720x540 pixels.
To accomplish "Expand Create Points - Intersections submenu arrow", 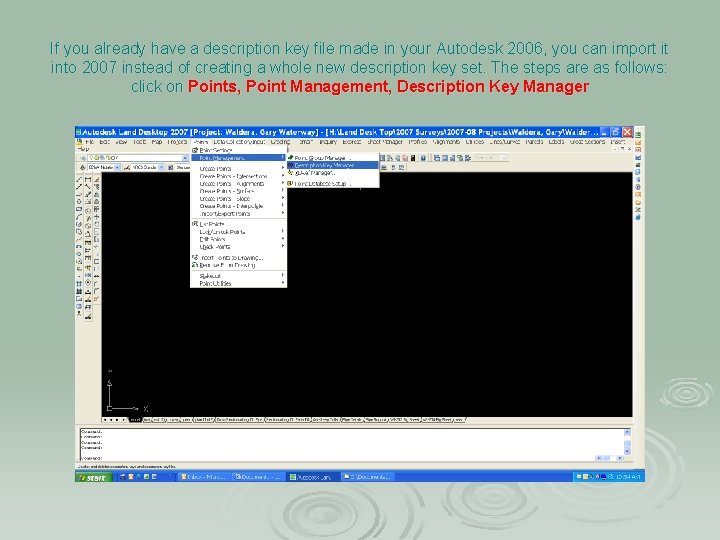I will coord(283,176).
